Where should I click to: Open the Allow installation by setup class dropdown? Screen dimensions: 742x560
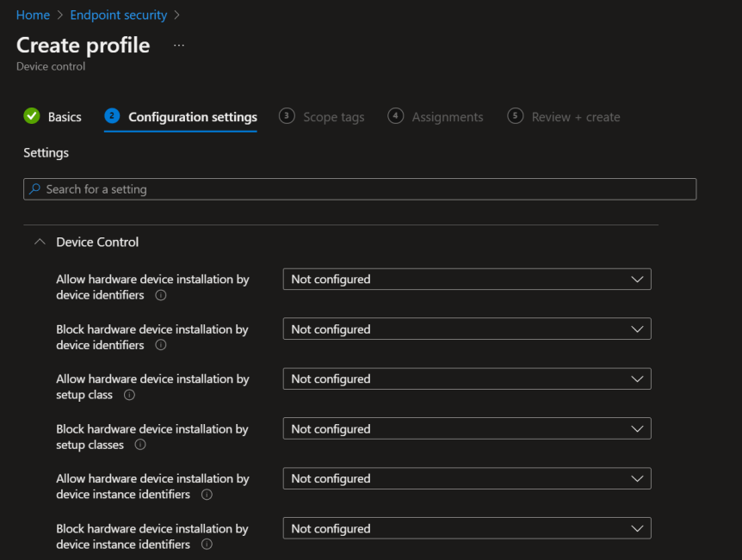click(x=467, y=378)
